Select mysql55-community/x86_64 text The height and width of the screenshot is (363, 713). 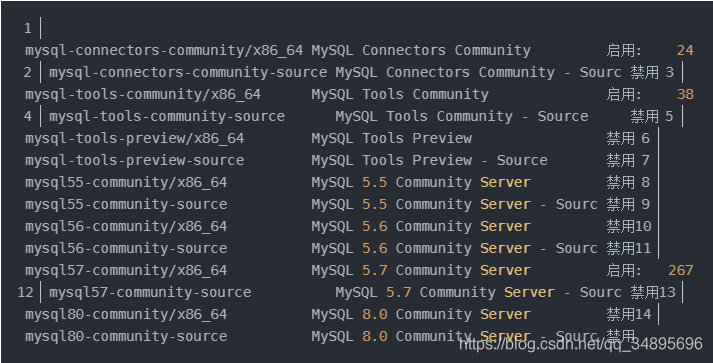(x=126, y=182)
